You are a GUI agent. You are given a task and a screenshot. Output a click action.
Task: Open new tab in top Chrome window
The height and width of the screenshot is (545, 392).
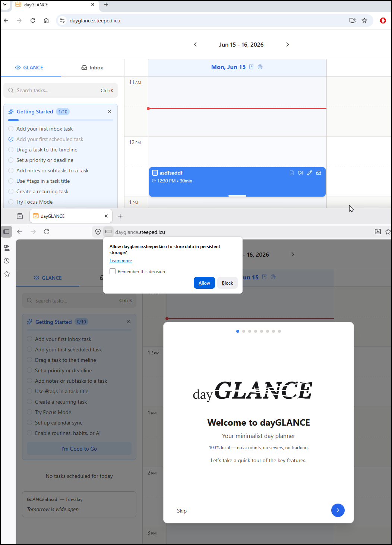pyautogui.click(x=106, y=4)
